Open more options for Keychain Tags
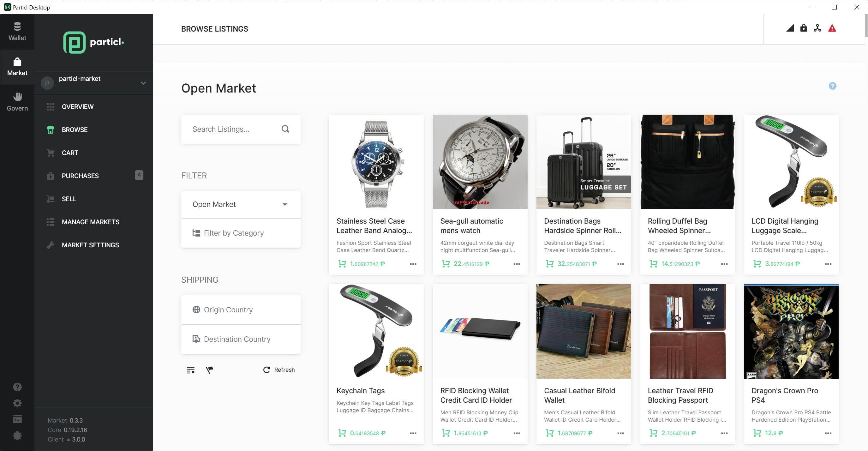 [413, 434]
